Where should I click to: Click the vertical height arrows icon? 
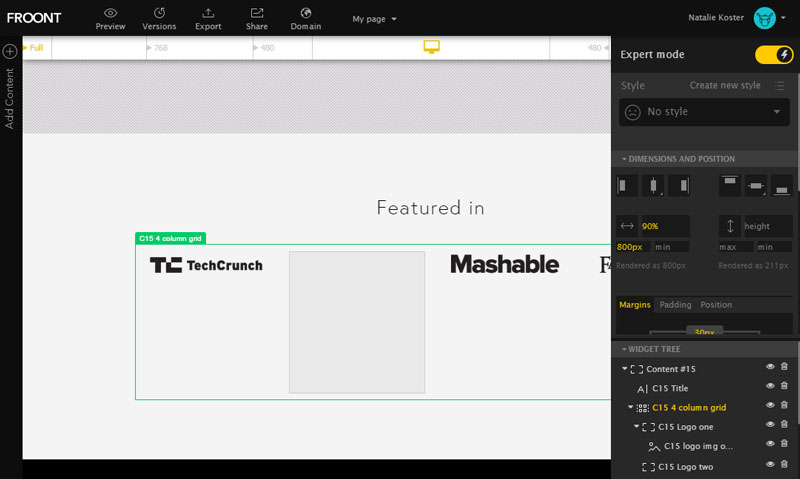[730, 226]
